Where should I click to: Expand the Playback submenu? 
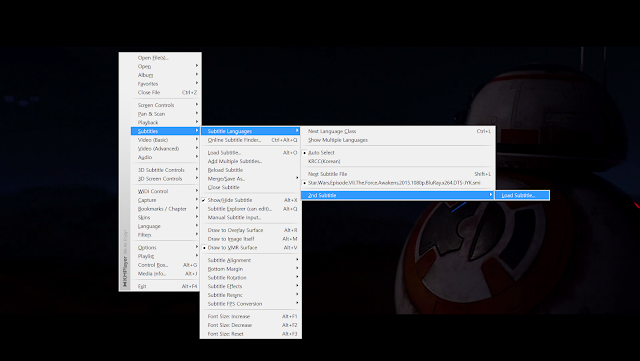pos(165,123)
